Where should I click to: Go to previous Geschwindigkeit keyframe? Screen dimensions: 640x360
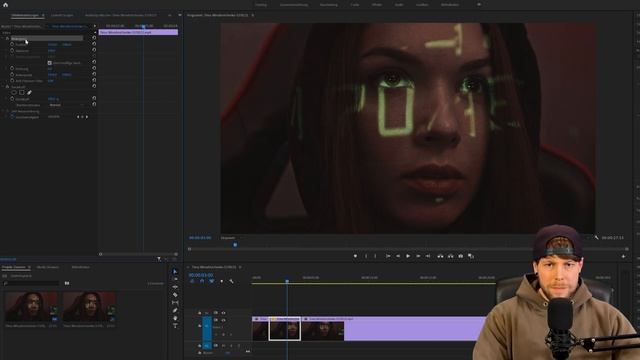pos(78,117)
